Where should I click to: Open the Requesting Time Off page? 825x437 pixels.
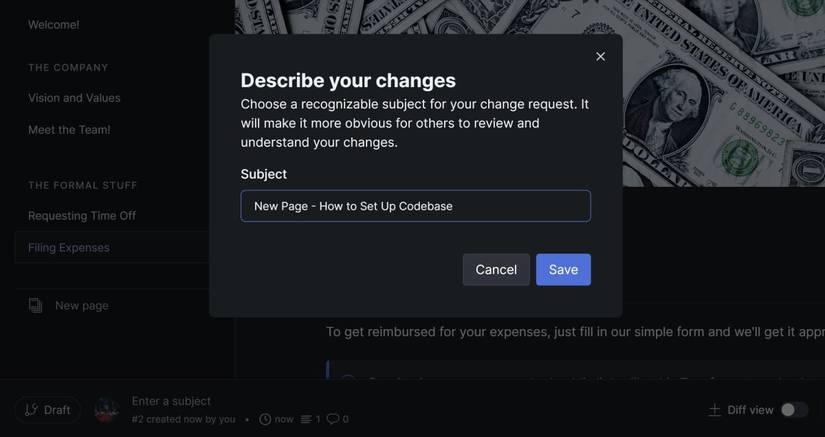(82, 216)
